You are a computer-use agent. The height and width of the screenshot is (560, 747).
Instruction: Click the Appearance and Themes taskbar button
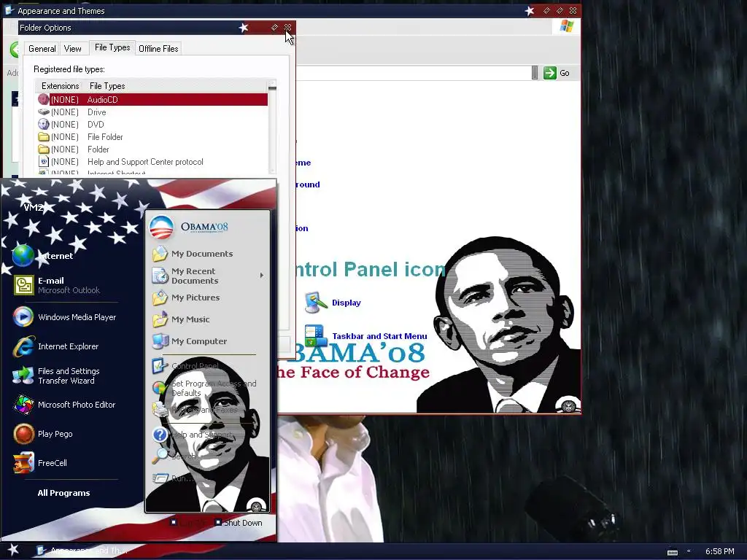82,551
